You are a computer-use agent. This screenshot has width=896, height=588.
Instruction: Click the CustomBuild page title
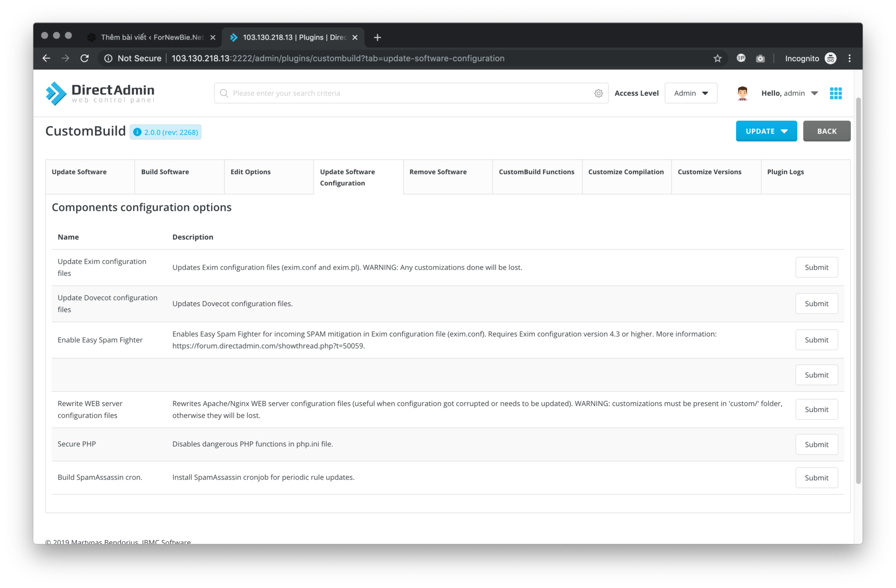click(x=85, y=131)
